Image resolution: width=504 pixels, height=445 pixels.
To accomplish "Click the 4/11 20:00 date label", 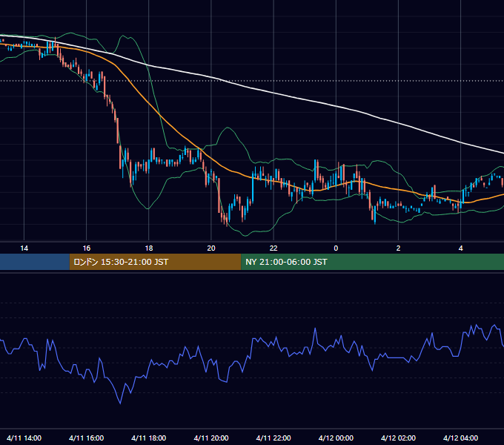I will pyautogui.click(x=211, y=438).
